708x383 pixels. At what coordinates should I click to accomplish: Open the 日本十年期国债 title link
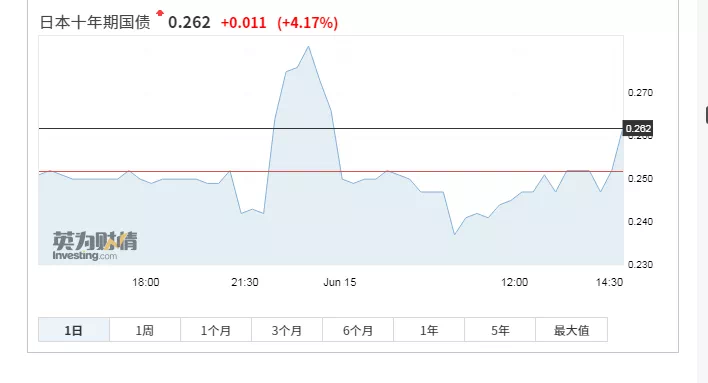coord(95,22)
